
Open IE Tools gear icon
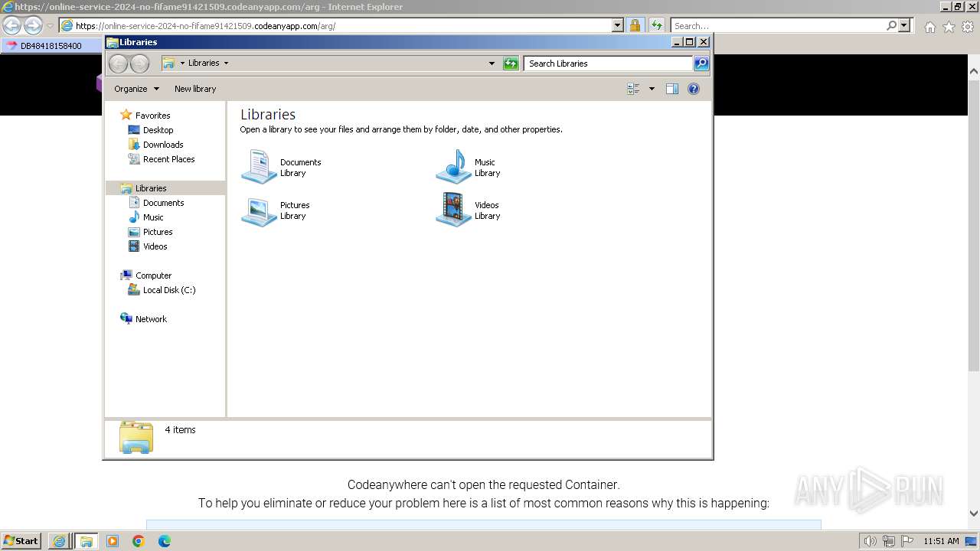[x=968, y=27]
